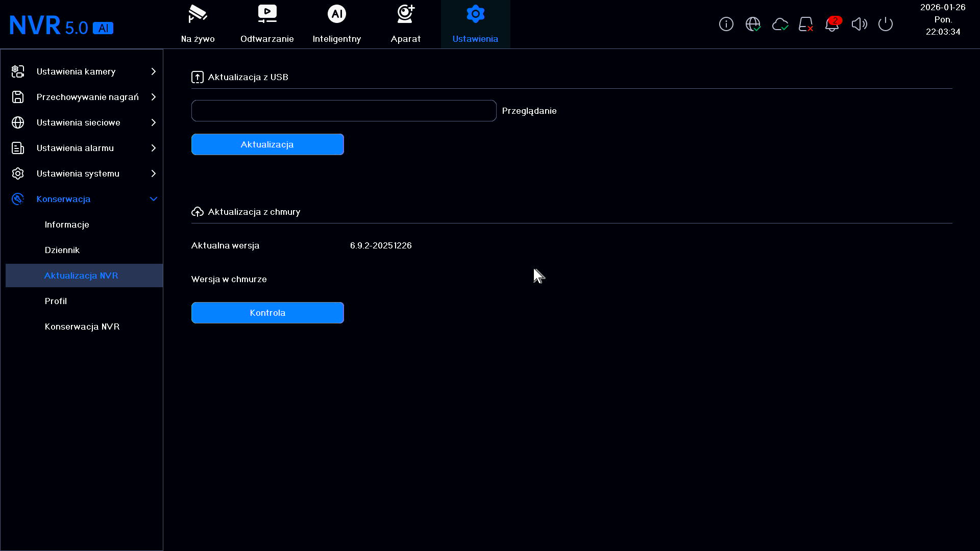Focus the USB update file path field
Viewport: 980px width, 551px height.
[x=344, y=111]
